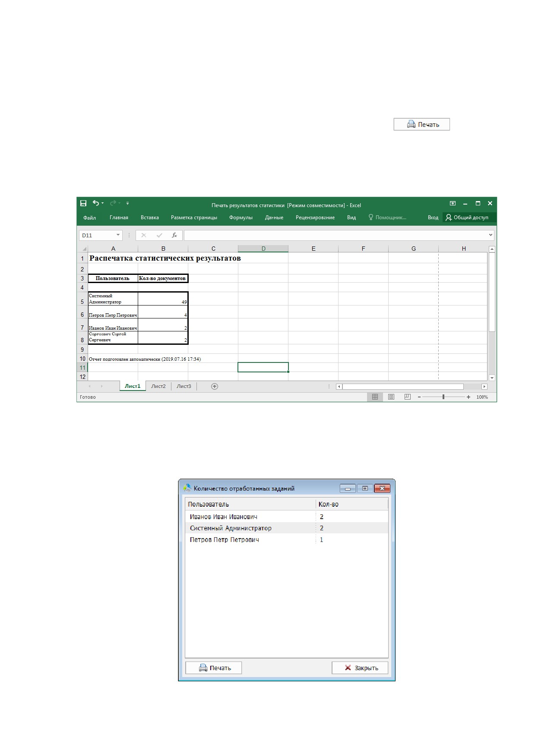The height and width of the screenshot is (756, 535).
Task: Click the Сергеевич Сергей Сергеевич cell
Action: click(x=113, y=337)
